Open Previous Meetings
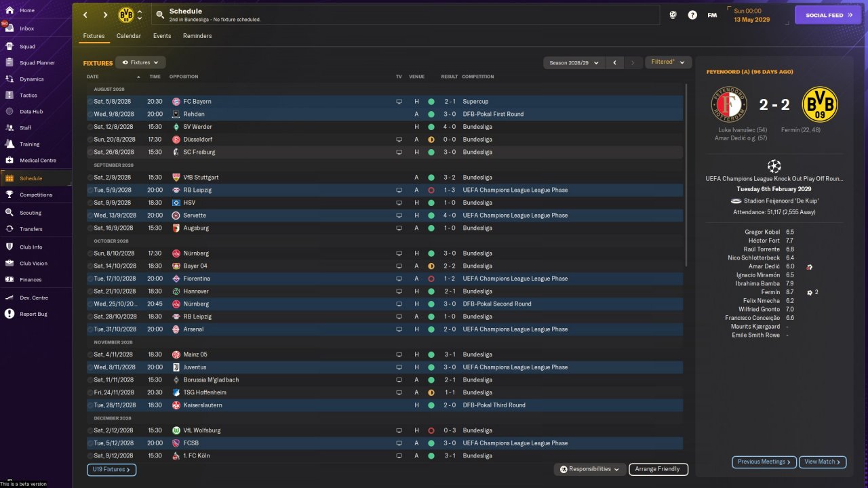Screen dimensions: 868x488 point(764,462)
